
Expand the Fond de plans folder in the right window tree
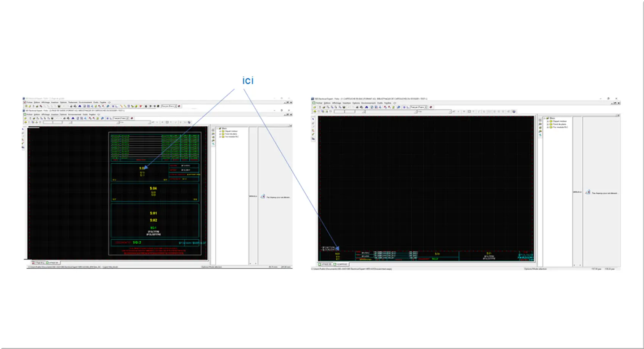tap(548, 124)
